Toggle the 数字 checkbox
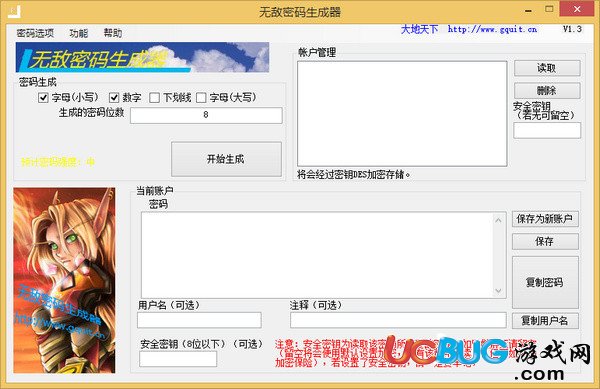The height and width of the screenshot is (389, 600). click(114, 98)
